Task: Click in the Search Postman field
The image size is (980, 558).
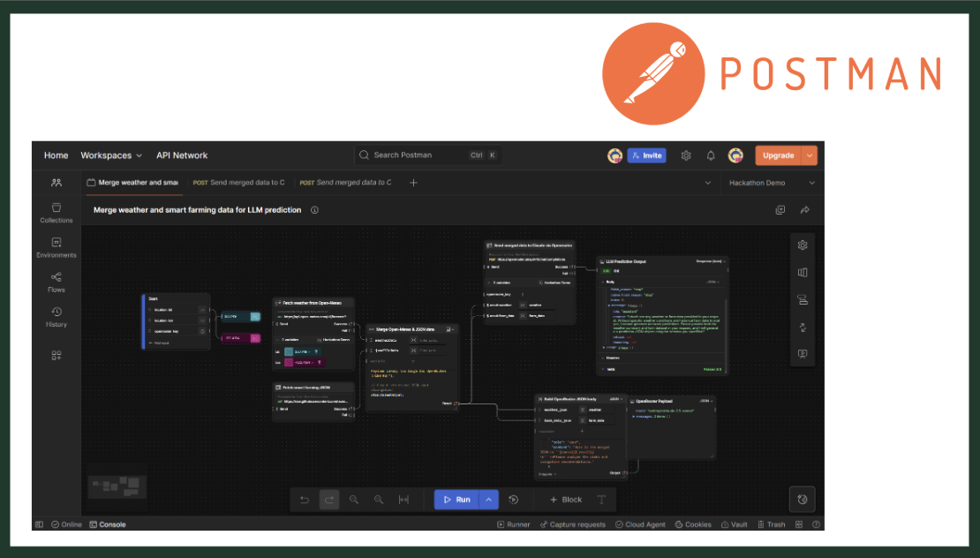Action: click(429, 155)
